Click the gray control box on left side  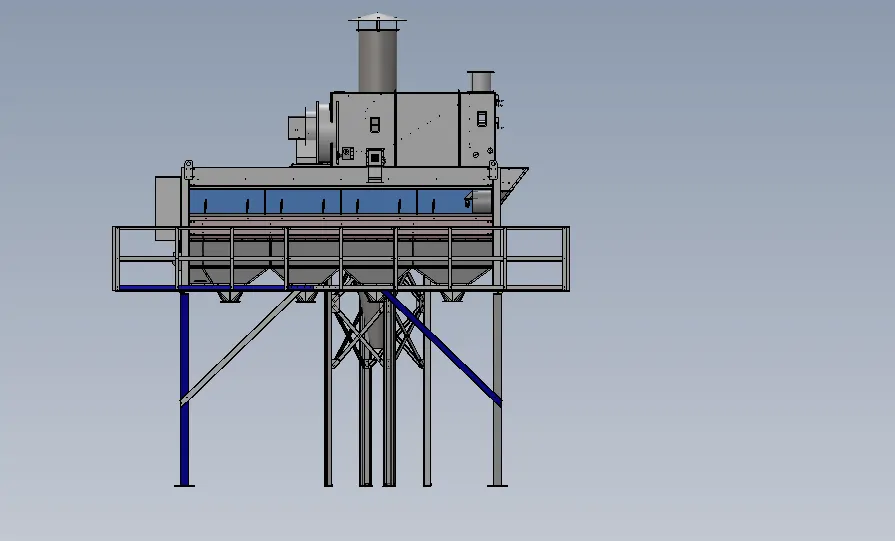[165, 207]
